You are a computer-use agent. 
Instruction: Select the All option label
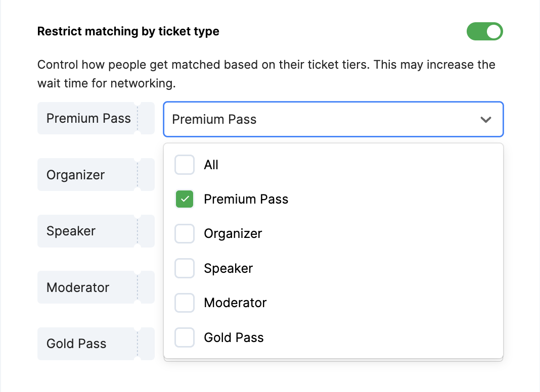(211, 165)
